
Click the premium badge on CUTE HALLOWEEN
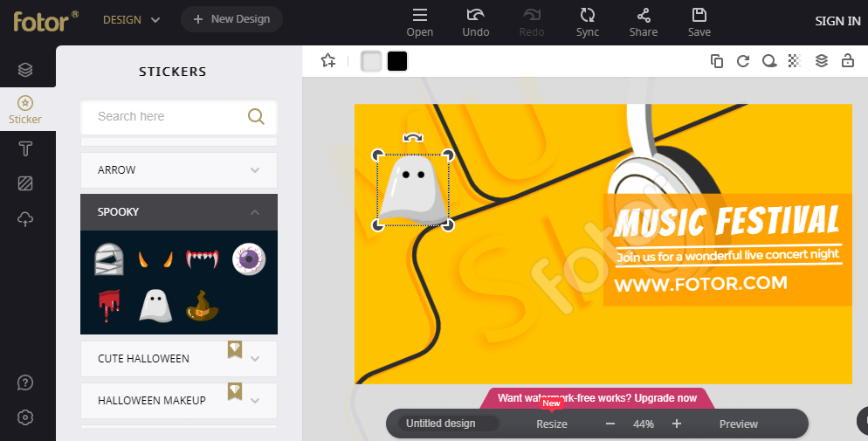click(235, 349)
